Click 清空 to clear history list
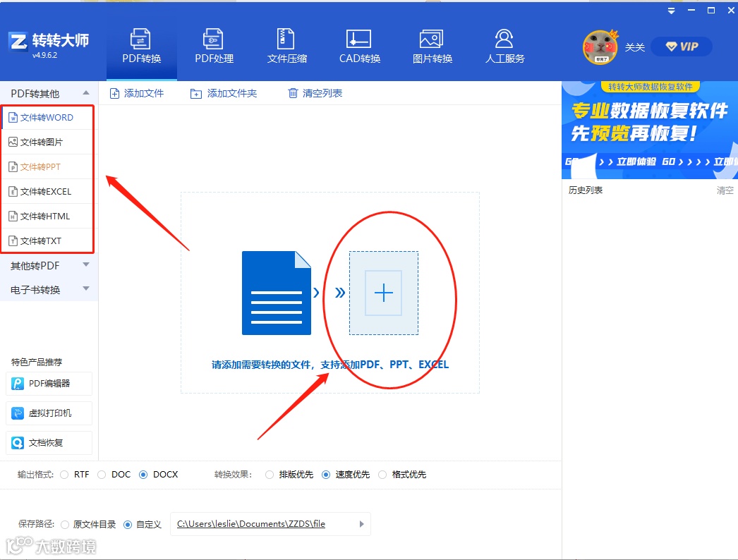Screen dimensions: 738x560 point(725,190)
